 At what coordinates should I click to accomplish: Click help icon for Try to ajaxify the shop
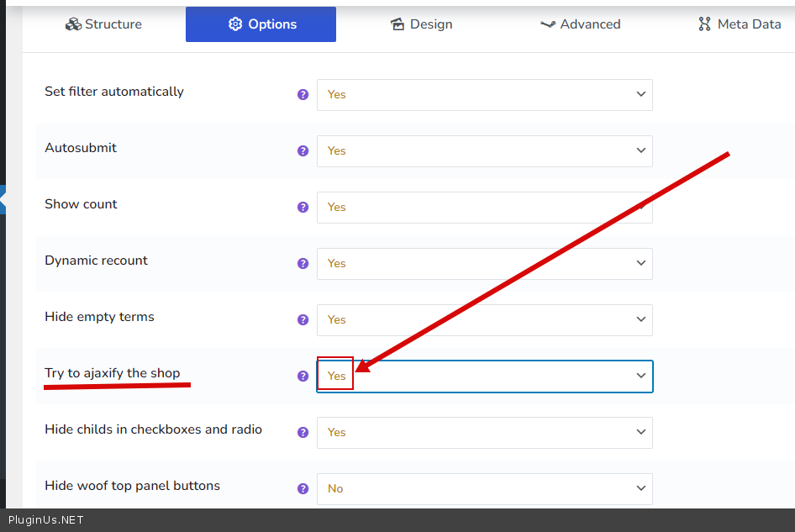tap(303, 377)
